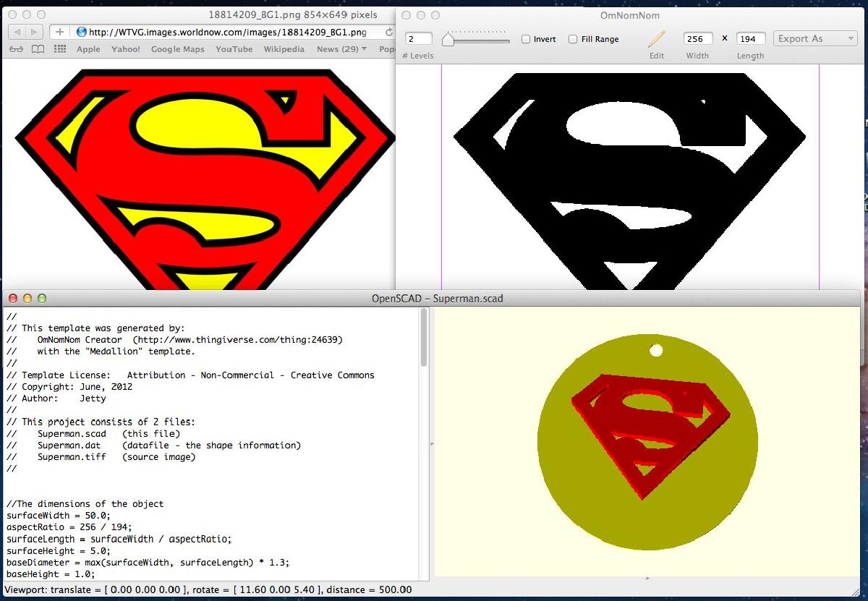Viewport: 868px width, 601px height.
Task: Open the Google Maps bookmark
Action: pos(177,49)
